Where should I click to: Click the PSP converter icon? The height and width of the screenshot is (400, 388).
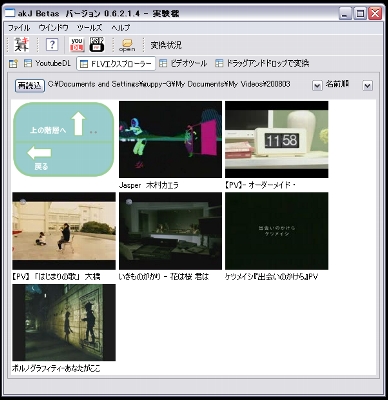coord(97,45)
